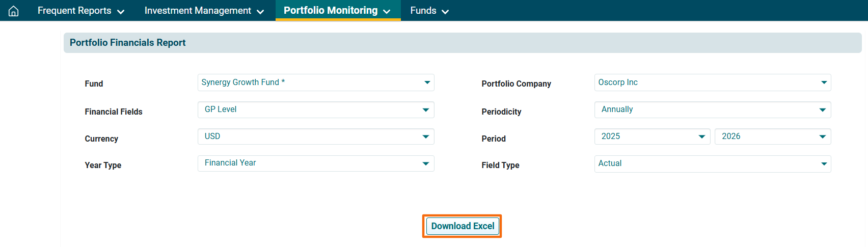Expand the Field Type dropdown showing Actual

point(712,163)
